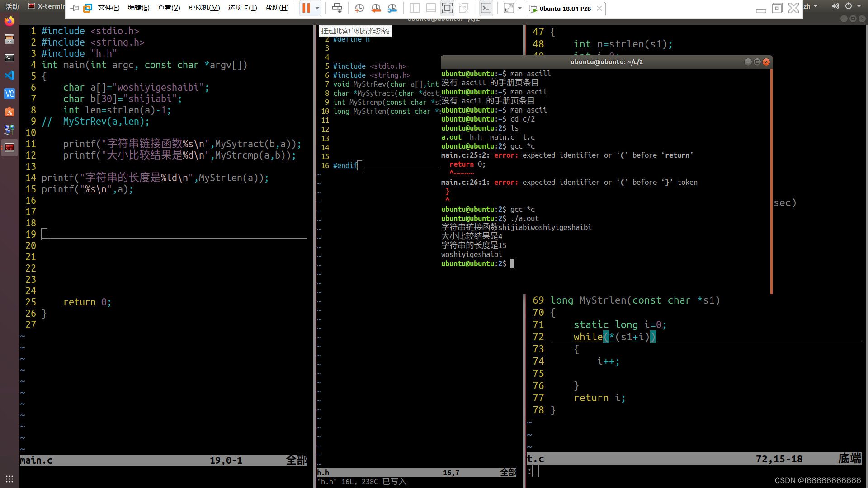Open the zh input language dropdown
The width and height of the screenshot is (868, 488).
coord(811,6)
